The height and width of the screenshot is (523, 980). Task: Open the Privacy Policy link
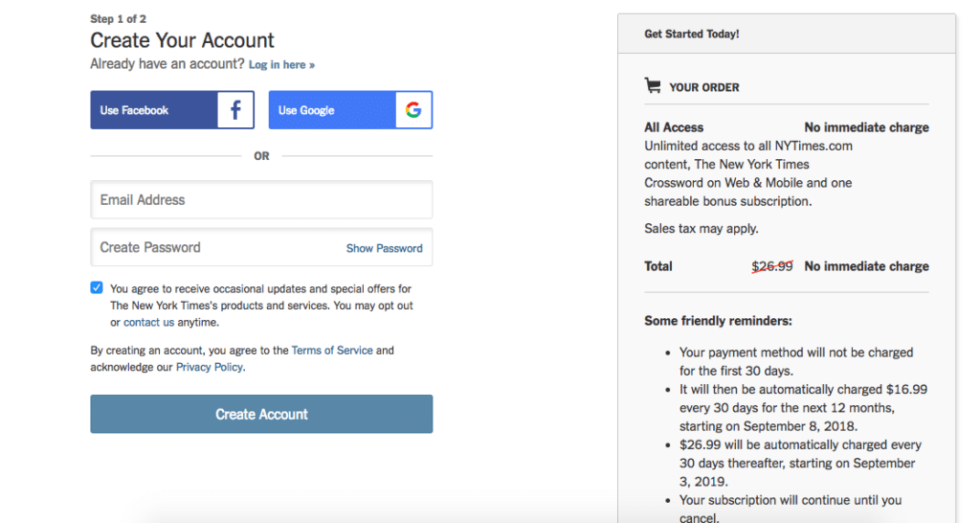point(210,367)
